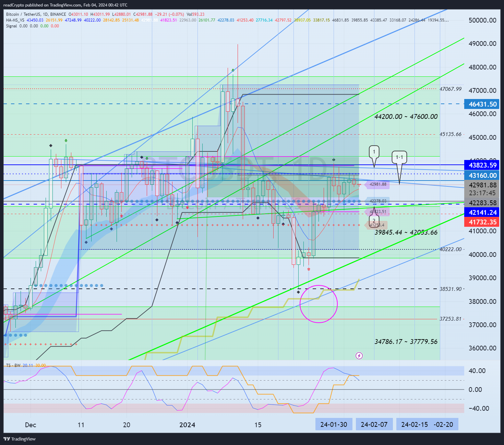The height and width of the screenshot is (445, 504).
Task: Select the -02-20 date marker
Action: tap(443, 424)
